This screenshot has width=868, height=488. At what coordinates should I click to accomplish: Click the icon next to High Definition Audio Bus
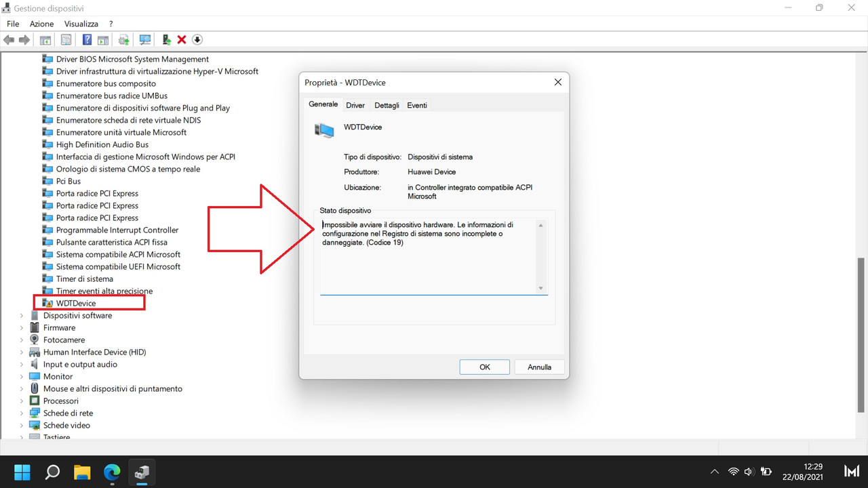[47, 144]
